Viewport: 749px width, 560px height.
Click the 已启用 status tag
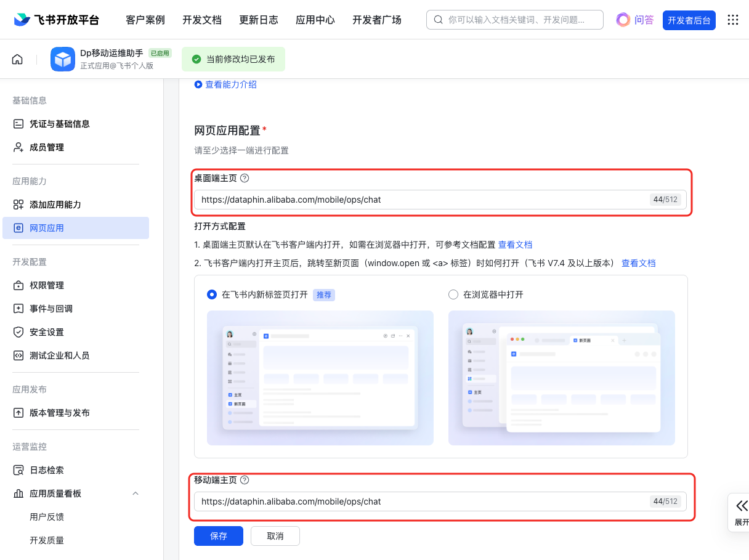(x=160, y=53)
